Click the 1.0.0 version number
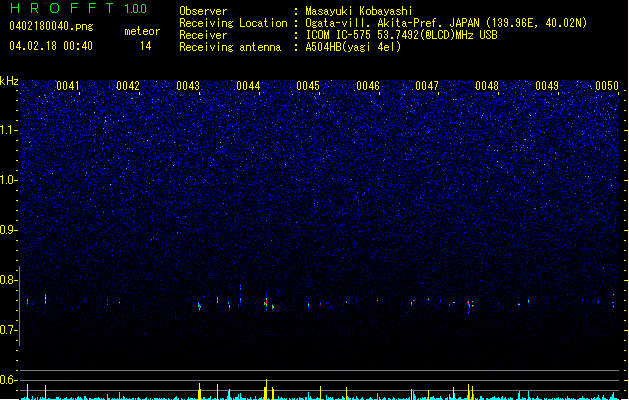The image size is (629, 400). click(136, 9)
